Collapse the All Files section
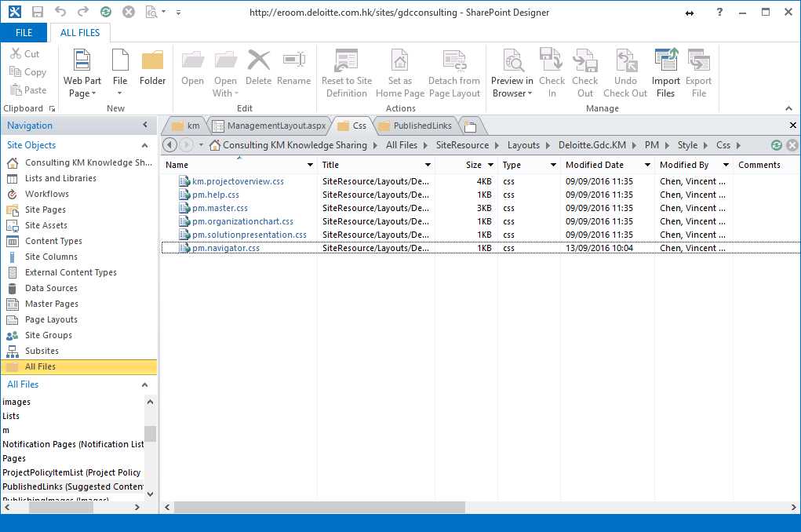The height and width of the screenshot is (532, 801). (144, 384)
